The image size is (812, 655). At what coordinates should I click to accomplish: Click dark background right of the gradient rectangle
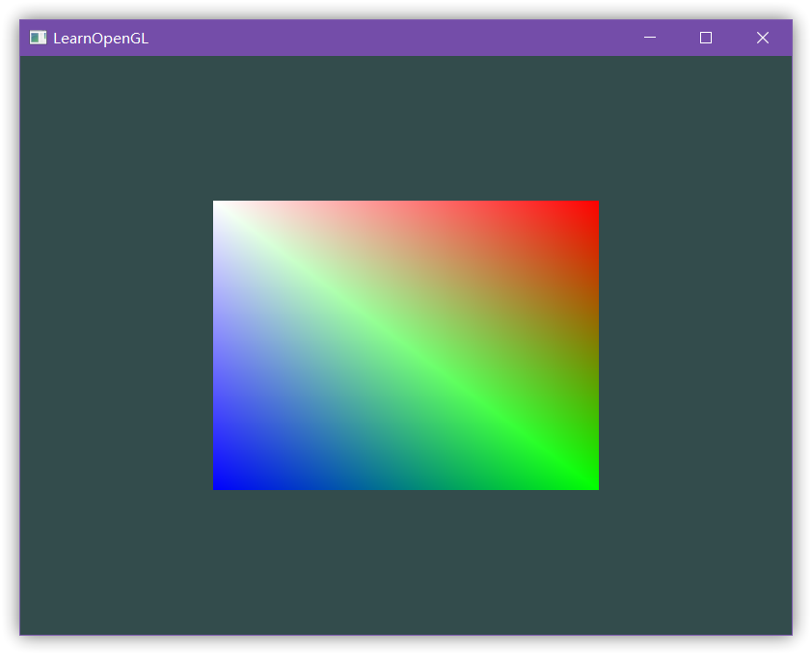pyautogui.click(x=694, y=345)
